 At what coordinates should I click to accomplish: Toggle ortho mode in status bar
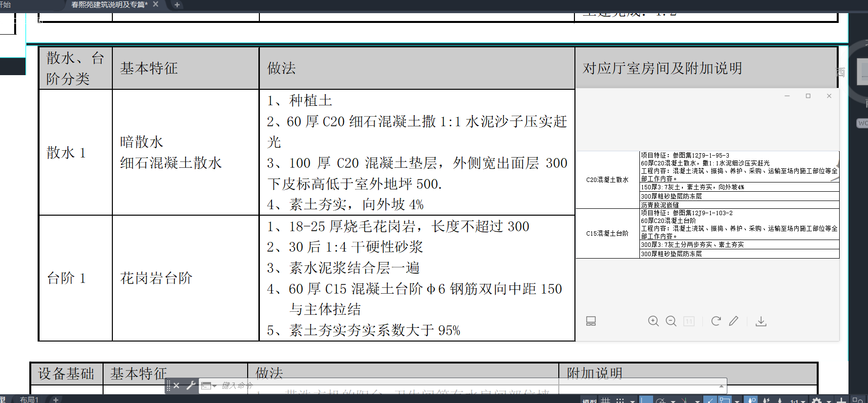647,400
